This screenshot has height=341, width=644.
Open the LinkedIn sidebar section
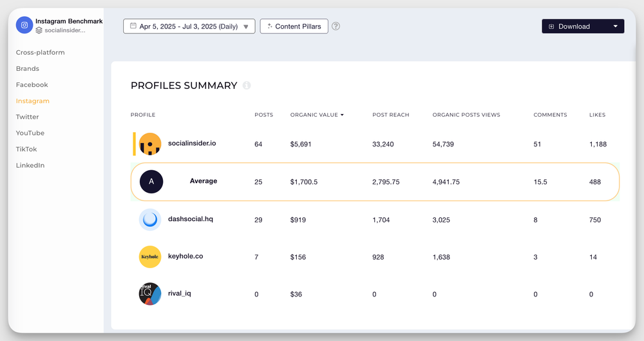[30, 165]
